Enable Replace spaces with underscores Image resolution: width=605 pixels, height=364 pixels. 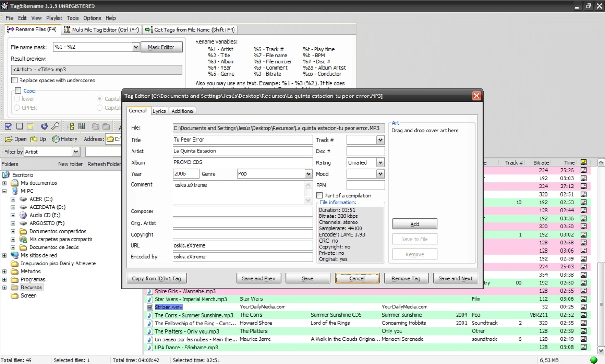[x=15, y=80]
